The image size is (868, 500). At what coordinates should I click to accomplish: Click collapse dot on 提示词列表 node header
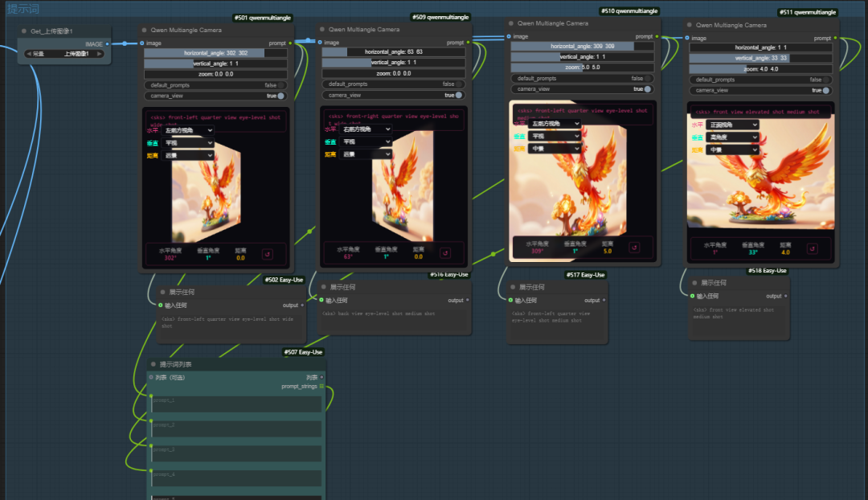click(153, 364)
